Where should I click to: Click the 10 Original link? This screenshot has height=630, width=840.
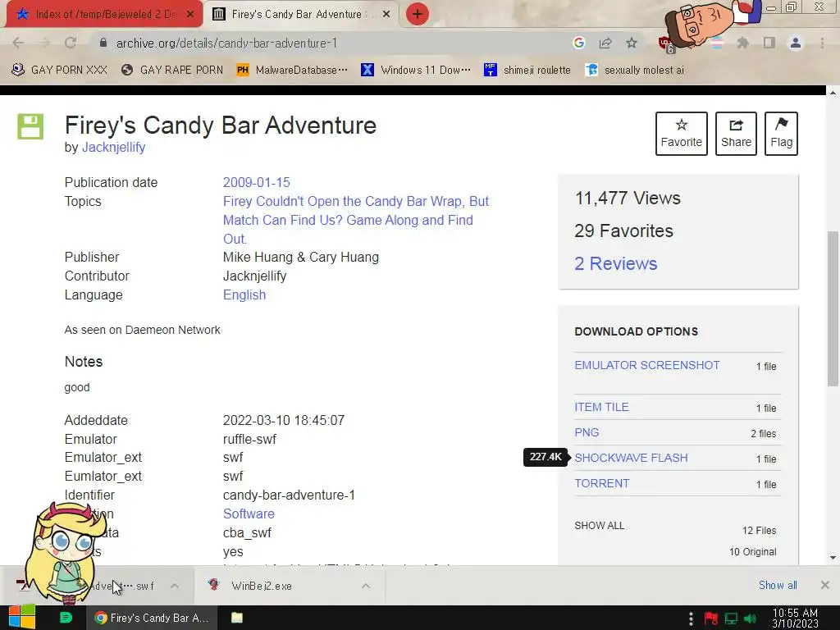pos(753,552)
